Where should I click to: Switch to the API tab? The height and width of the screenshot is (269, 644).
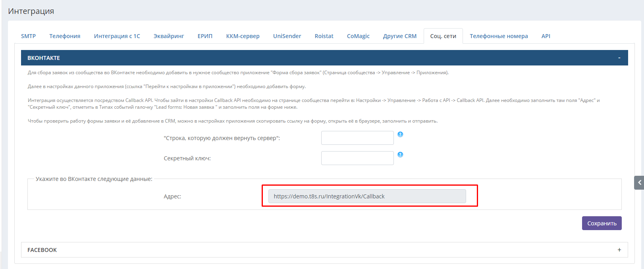[x=546, y=36]
